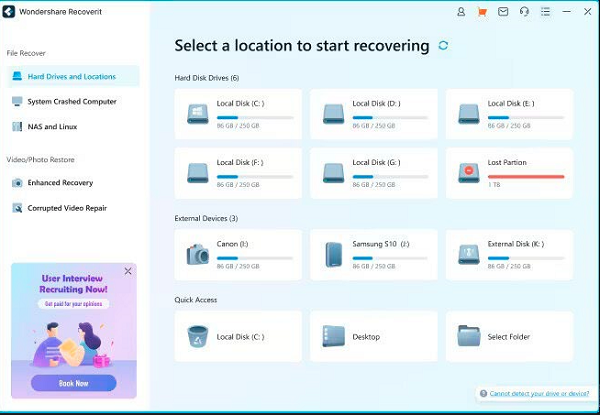Image resolution: width=600 pixels, height=415 pixels.
Task: Click the recycle bin icon in Quick Access
Action: point(198,336)
